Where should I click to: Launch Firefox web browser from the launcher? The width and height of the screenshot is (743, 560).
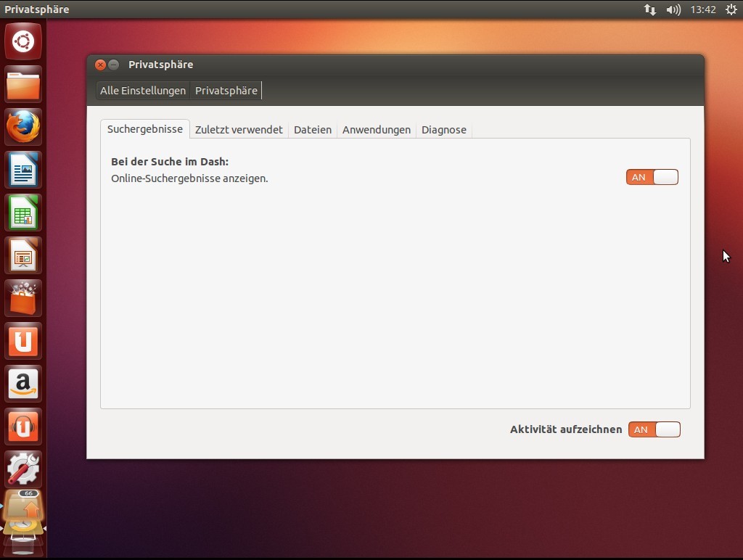(x=23, y=127)
